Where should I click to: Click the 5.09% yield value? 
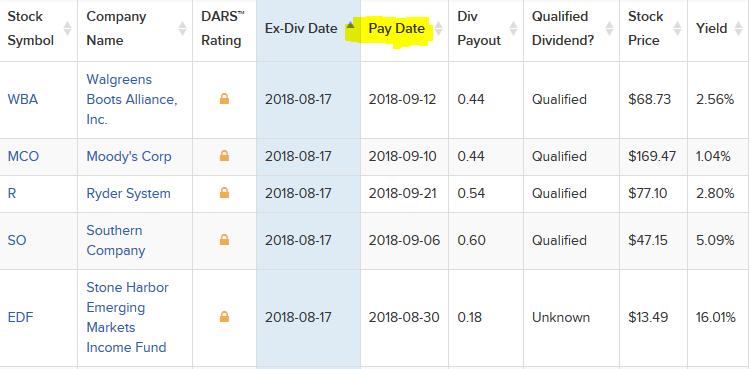pos(715,240)
